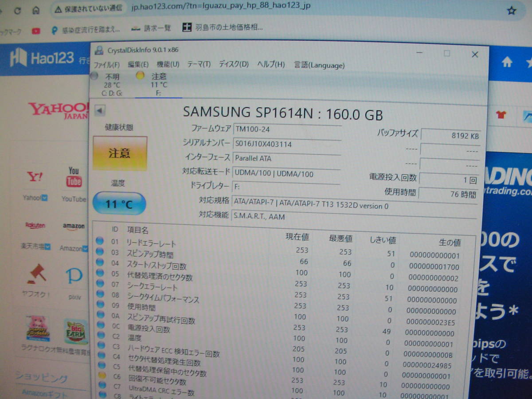Click the Hao123 header home icon
Image resolution: width=532 pixels, height=399 pixels.
tap(507, 63)
